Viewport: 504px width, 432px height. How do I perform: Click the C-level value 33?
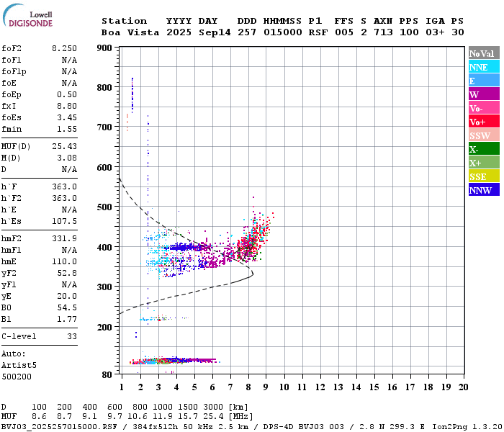pos(72,336)
